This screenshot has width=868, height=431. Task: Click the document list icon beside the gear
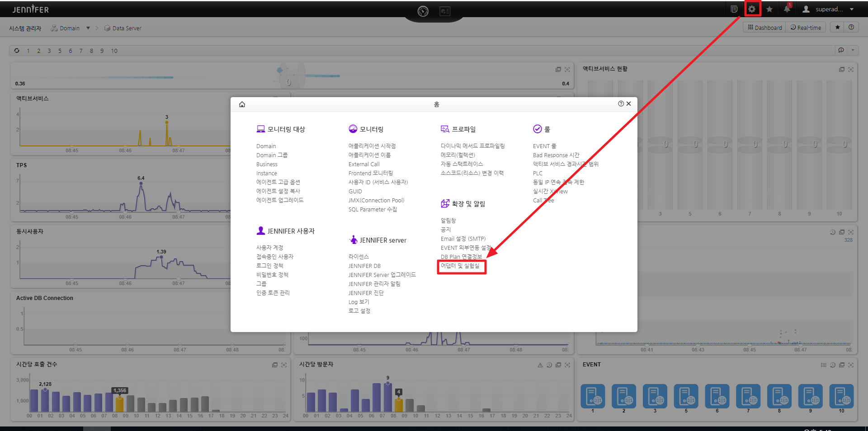tap(734, 9)
